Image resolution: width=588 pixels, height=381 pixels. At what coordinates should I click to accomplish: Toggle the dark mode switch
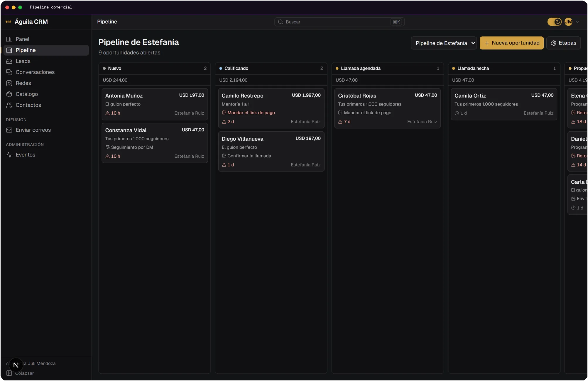(554, 22)
